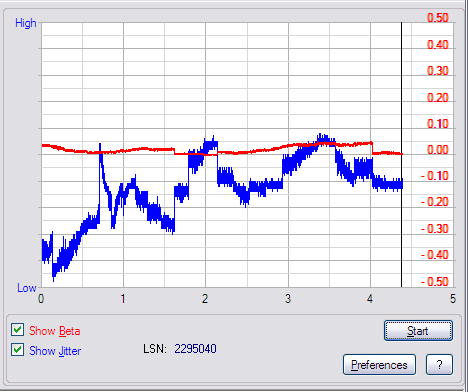
Task: Click the Low jitter axis label
Action: click(27, 288)
